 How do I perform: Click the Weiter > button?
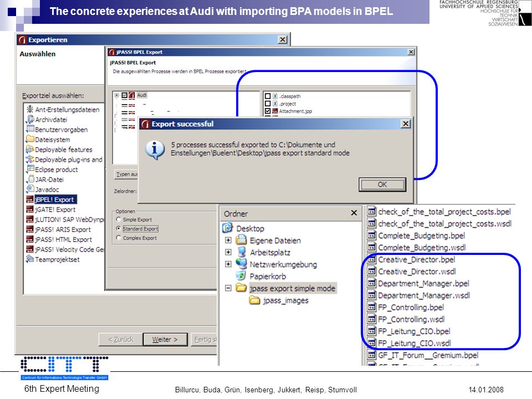165,339
